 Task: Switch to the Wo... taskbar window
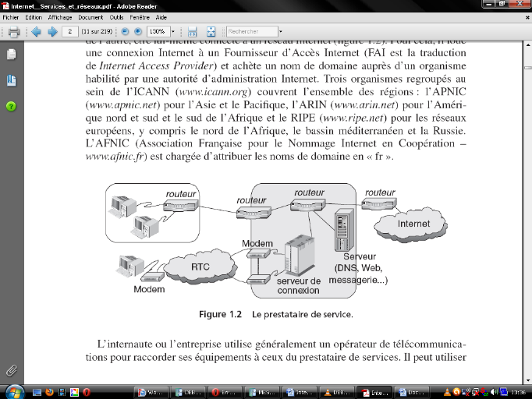151,392
